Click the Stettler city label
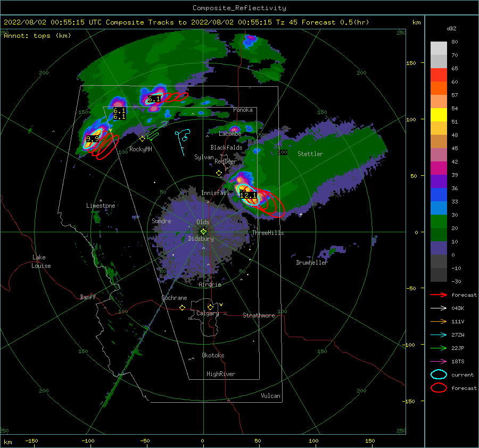 [x=310, y=154]
